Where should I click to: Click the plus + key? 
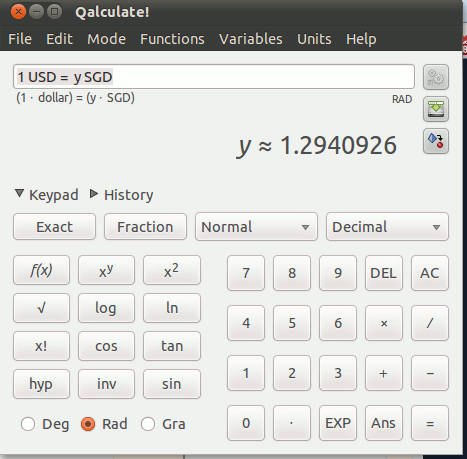click(x=384, y=373)
